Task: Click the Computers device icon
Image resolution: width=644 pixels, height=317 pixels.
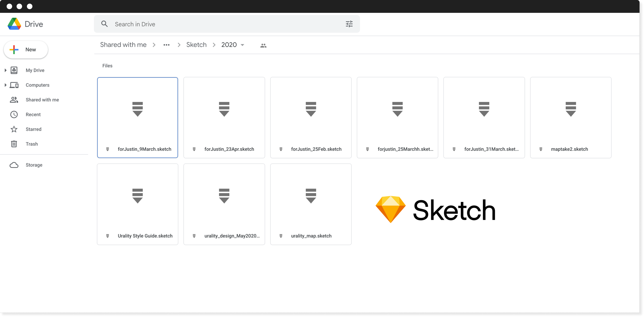Action: tap(14, 85)
